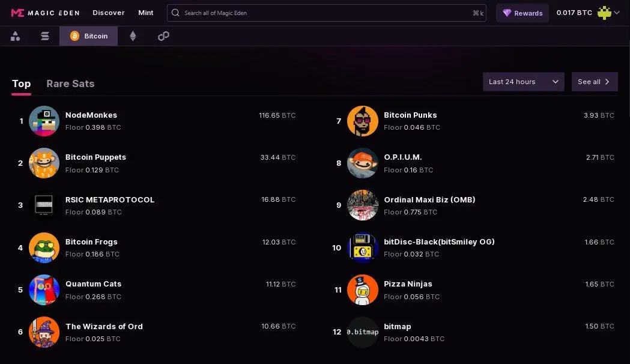
Task: Click the Pizza Ninjas collection name
Action: (x=408, y=284)
